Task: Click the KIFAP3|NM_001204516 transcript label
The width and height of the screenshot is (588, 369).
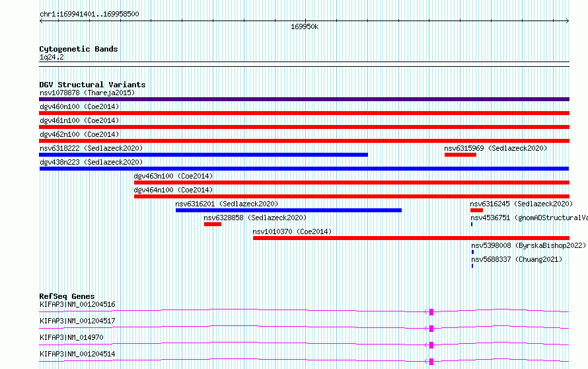Action: 77,304
